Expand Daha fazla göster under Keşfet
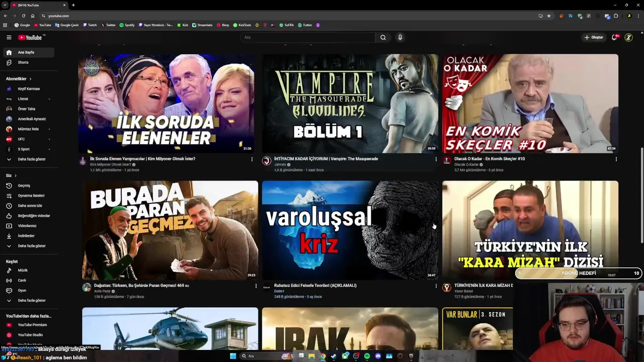Screen dimensions: 644x362 (x=28, y=301)
